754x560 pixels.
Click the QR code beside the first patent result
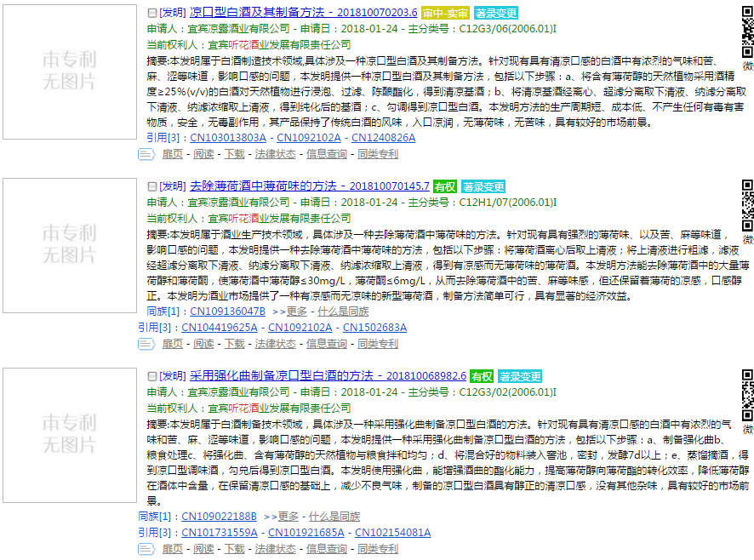pyautogui.click(x=746, y=31)
